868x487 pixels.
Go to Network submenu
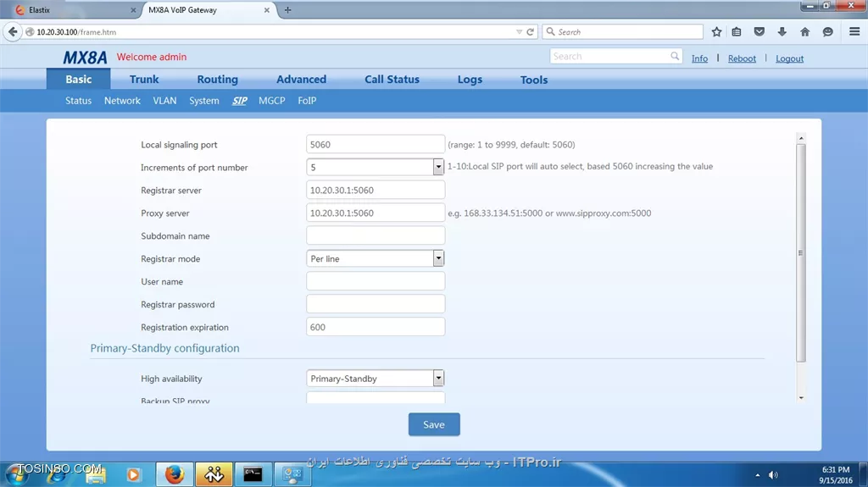click(122, 101)
